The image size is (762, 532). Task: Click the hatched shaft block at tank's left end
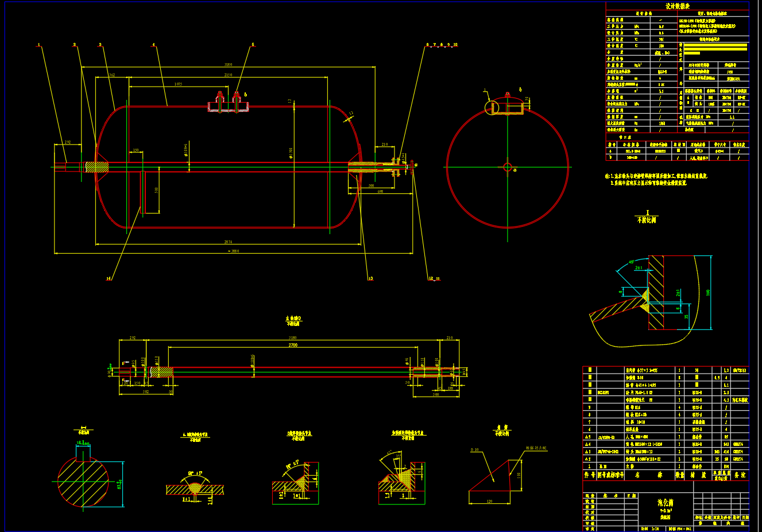click(x=96, y=167)
